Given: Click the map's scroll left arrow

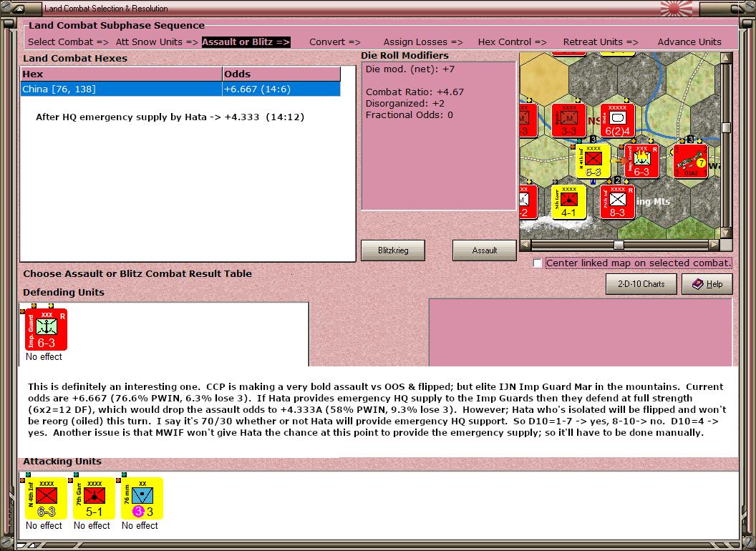Looking at the screenshot, I should coord(525,245).
